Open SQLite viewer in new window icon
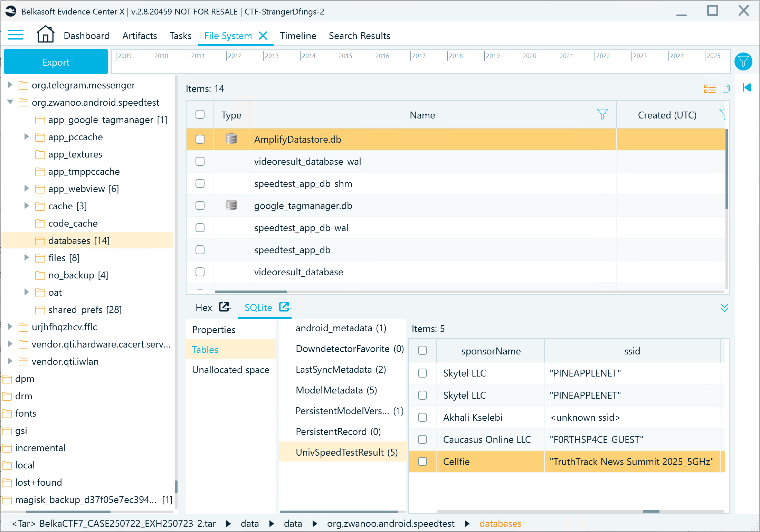 tap(285, 307)
